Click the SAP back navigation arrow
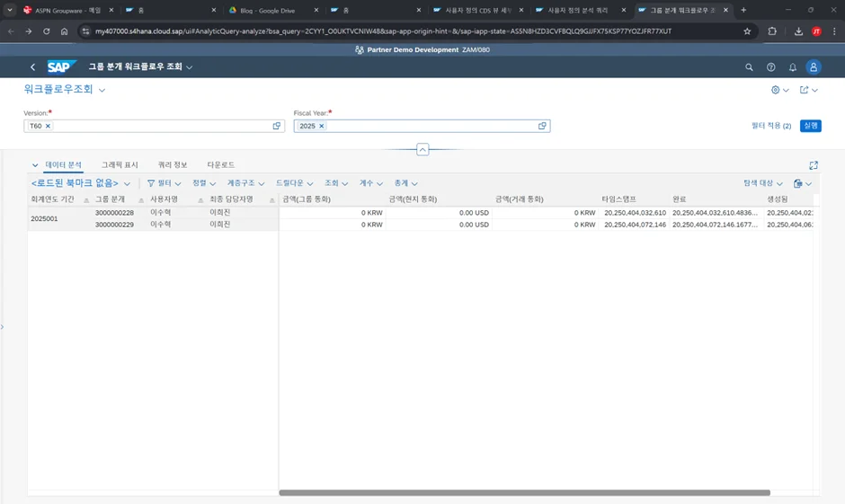This screenshot has width=845, height=504. [x=33, y=67]
